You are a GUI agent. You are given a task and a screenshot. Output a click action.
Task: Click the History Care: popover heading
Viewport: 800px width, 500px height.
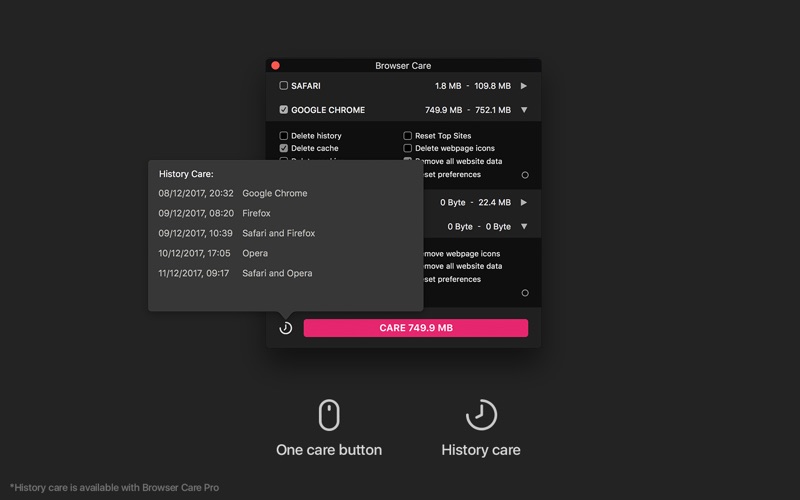tap(186, 174)
